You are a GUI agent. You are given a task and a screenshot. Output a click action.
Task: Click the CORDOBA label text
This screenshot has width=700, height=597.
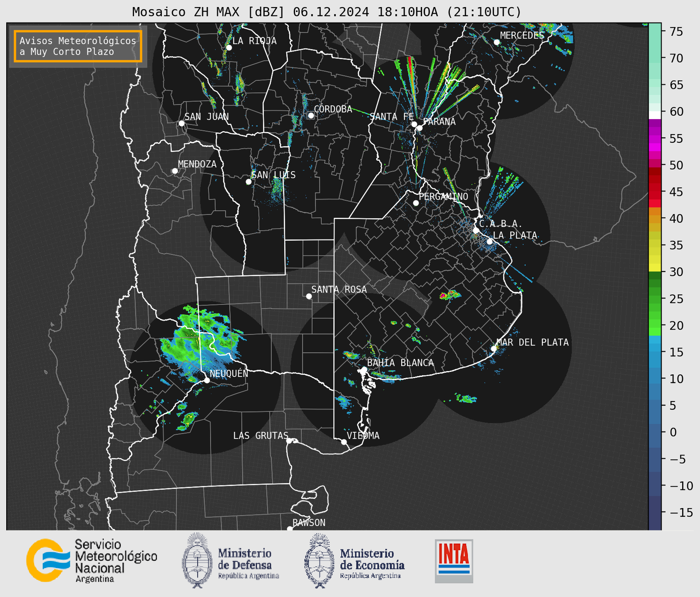[x=333, y=109]
